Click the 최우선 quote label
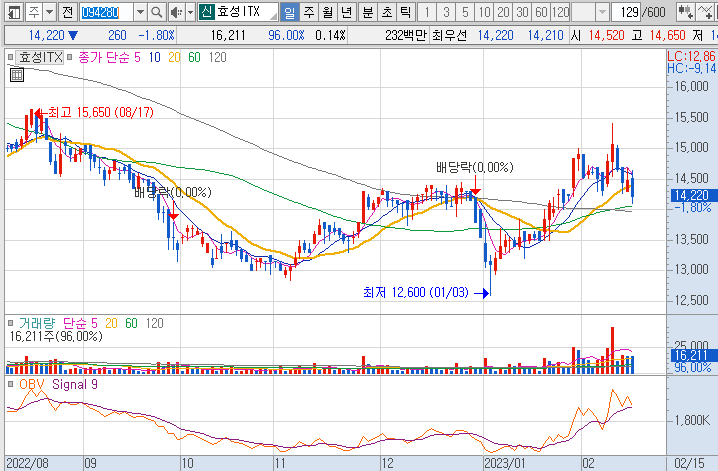 (x=449, y=35)
